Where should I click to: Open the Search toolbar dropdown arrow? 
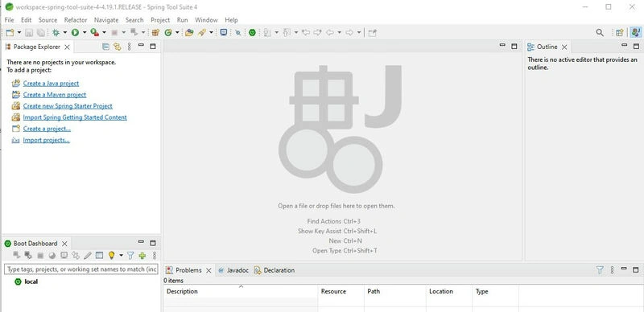pos(211,32)
